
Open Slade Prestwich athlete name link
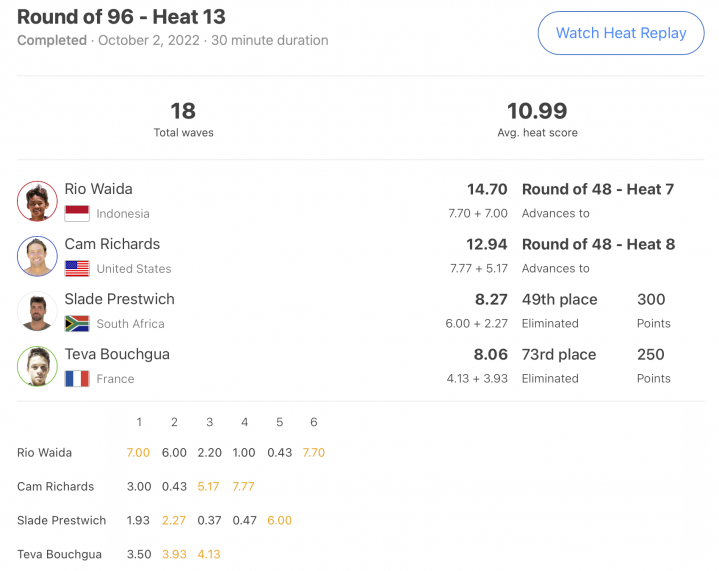(120, 299)
